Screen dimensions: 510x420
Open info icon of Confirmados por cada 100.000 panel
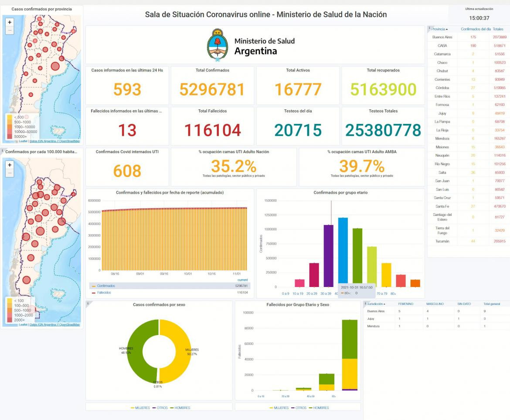click(x=2, y=150)
